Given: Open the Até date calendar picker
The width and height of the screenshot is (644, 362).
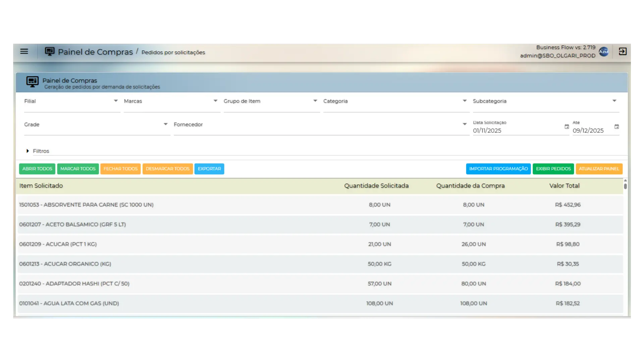Looking at the screenshot, I should [x=616, y=127].
